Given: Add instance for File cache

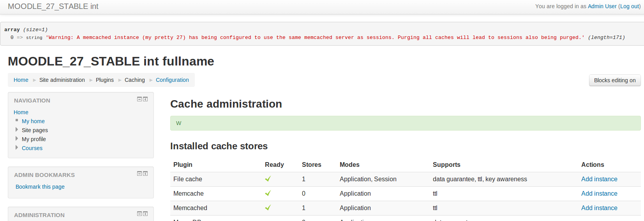Looking at the screenshot, I should click(599, 179).
